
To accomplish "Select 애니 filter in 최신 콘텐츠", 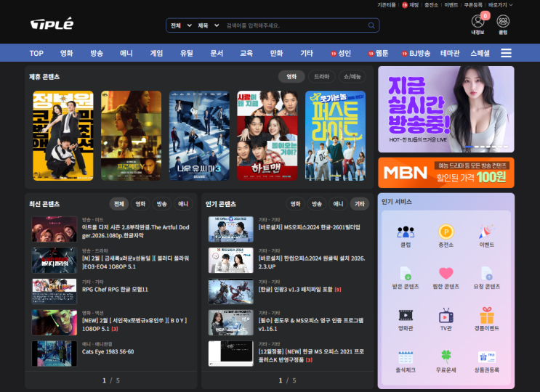I will pyautogui.click(x=183, y=204).
